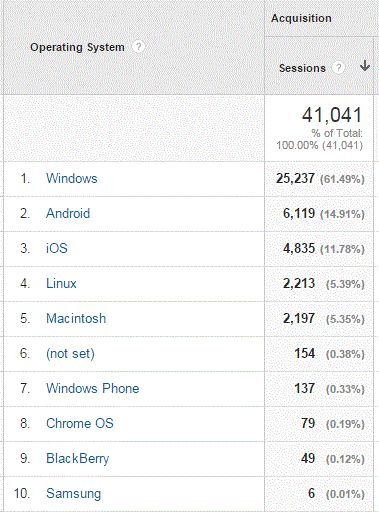379x517 pixels.
Task: Open the Android operating system link
Action: 68,213
